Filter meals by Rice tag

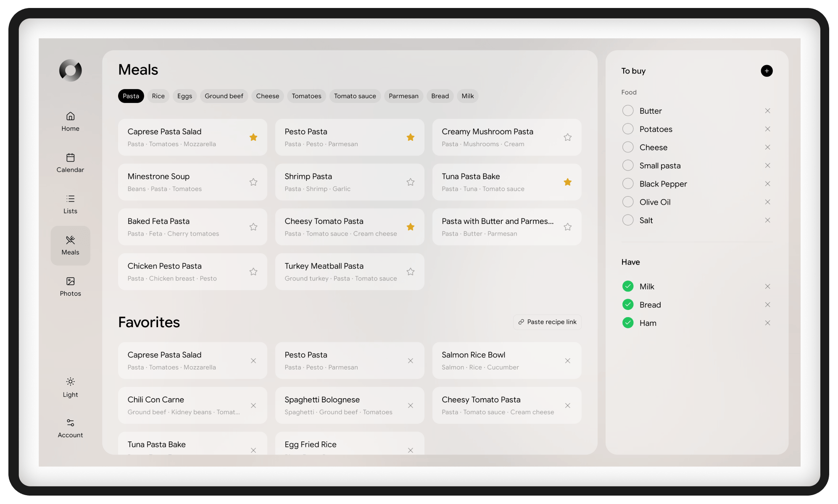158,96
